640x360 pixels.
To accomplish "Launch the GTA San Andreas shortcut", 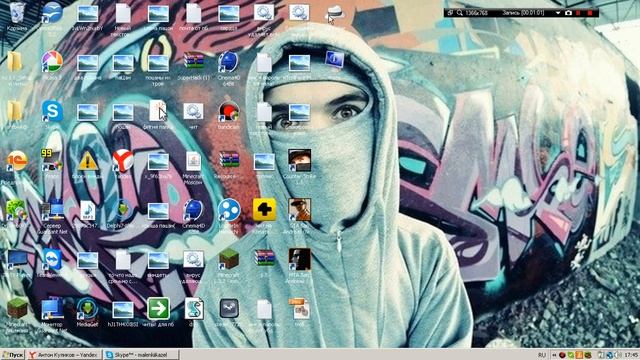I will [x=299, y=209].
